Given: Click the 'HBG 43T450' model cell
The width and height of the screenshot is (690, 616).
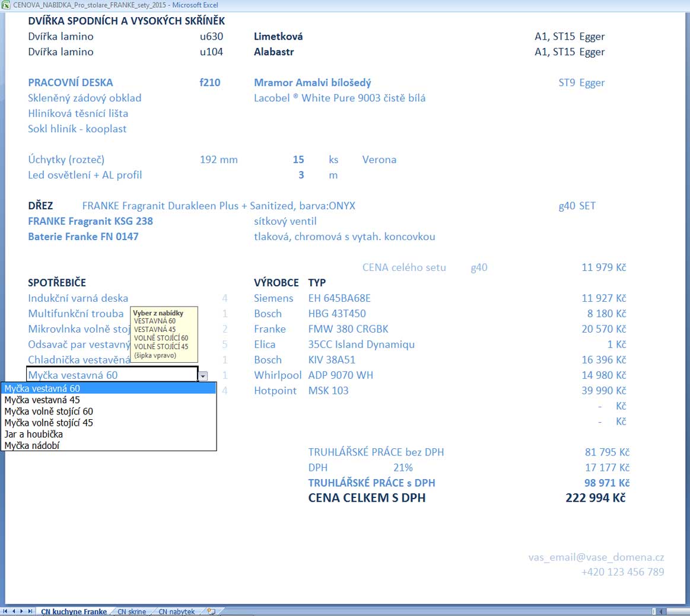Looking at the screenshot, I should (336, 314).
